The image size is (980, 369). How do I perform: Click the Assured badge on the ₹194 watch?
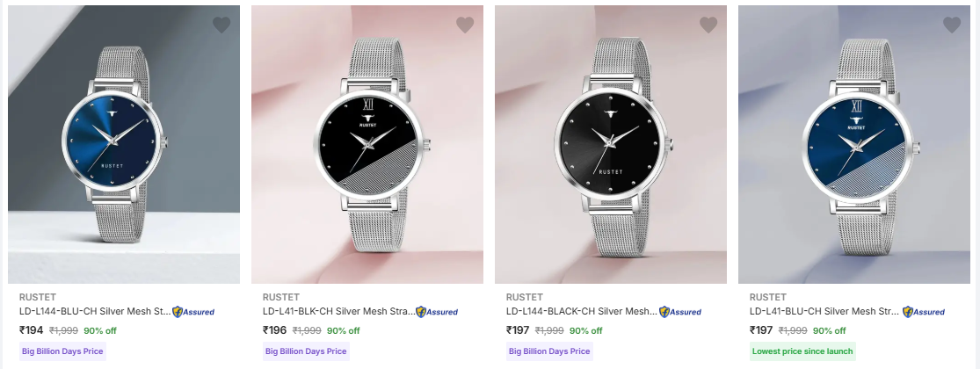pos(193,312)
